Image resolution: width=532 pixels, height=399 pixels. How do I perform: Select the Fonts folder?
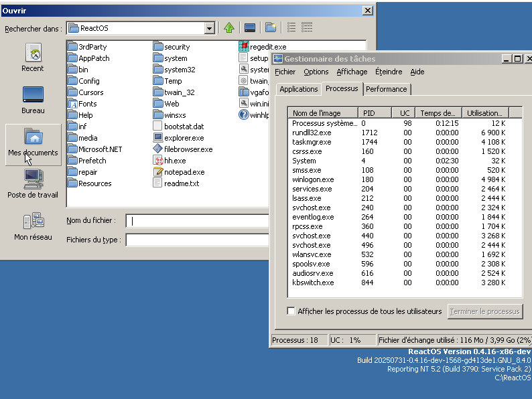coord(82,104)
